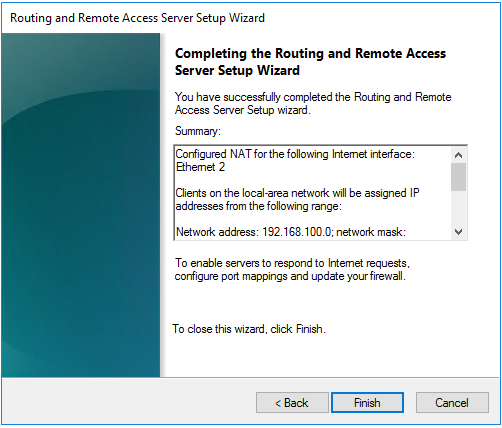Click the 'addresses from the following range' line
This screenshot has height=428, width=502.
click(259, 206)
